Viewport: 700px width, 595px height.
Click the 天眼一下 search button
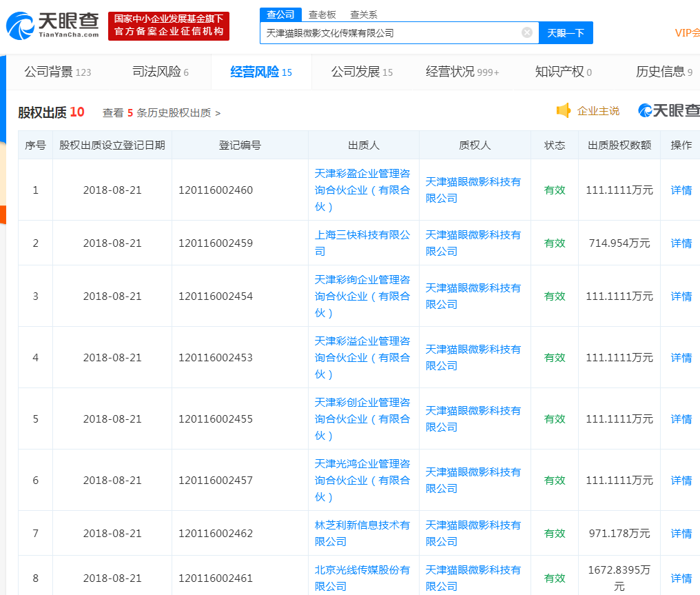click(x=565, y=32)
